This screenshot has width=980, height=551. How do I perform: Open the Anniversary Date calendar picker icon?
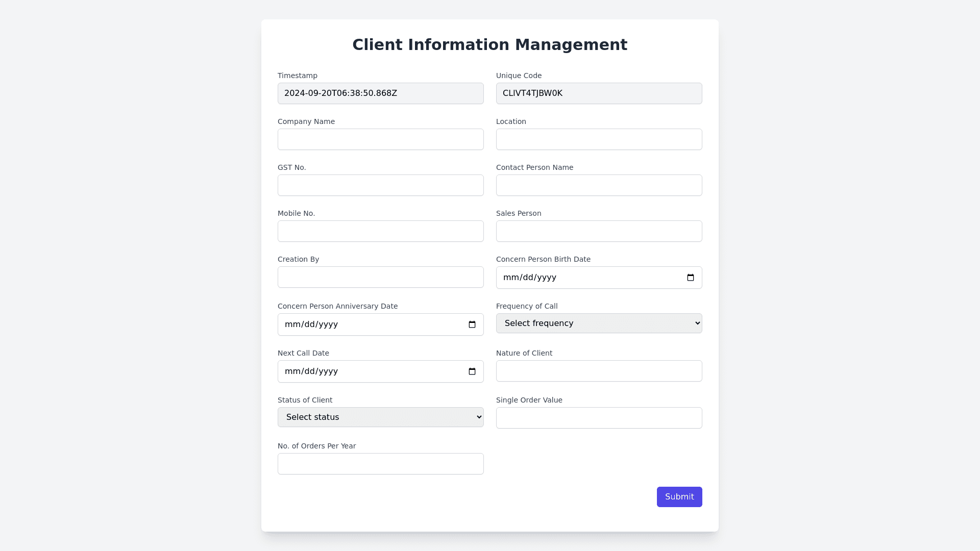click(x=472, y=324)
